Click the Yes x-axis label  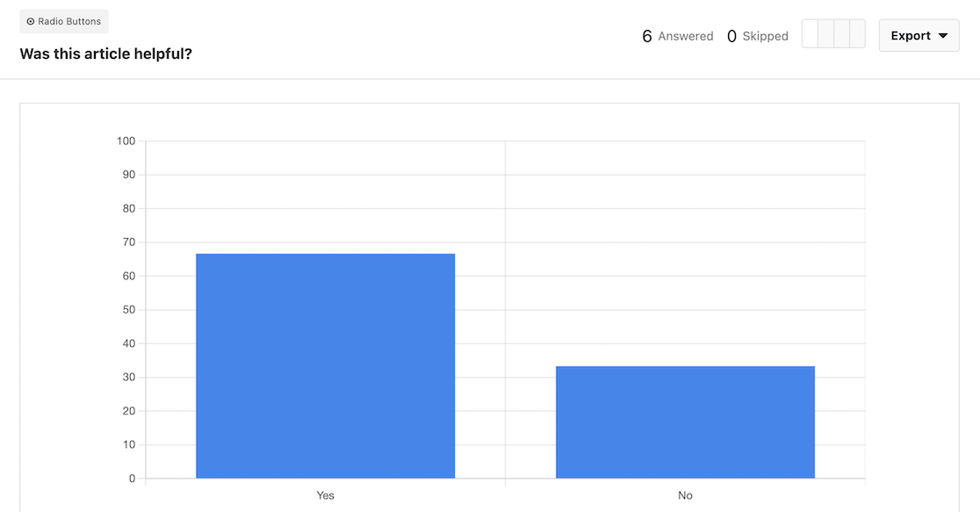325,495
